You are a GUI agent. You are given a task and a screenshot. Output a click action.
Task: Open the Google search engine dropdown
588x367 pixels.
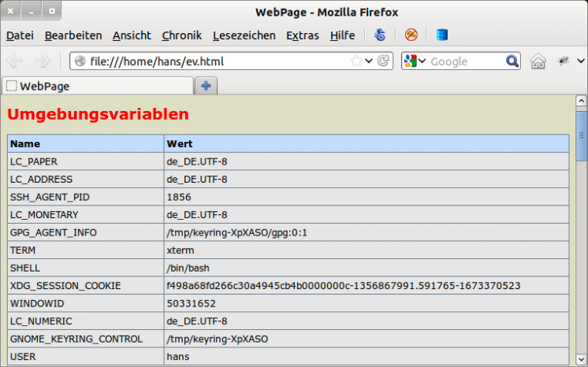point(415,61)
